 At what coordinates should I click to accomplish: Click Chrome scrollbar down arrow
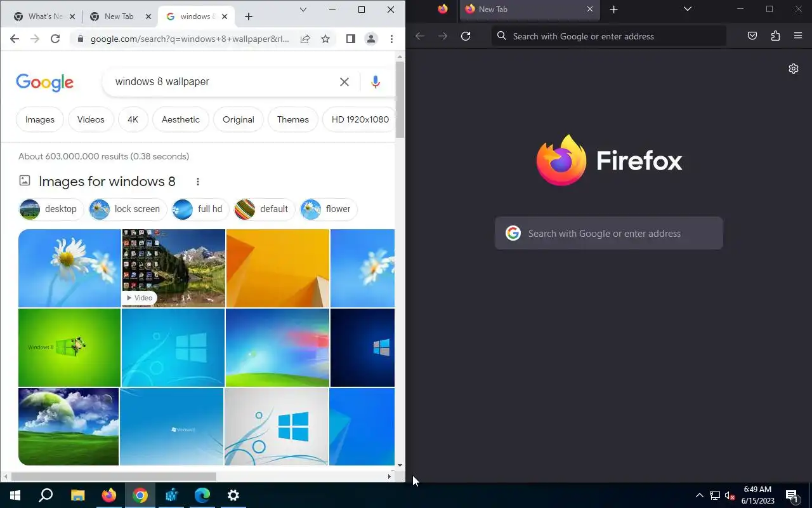(x=400, y=465)
